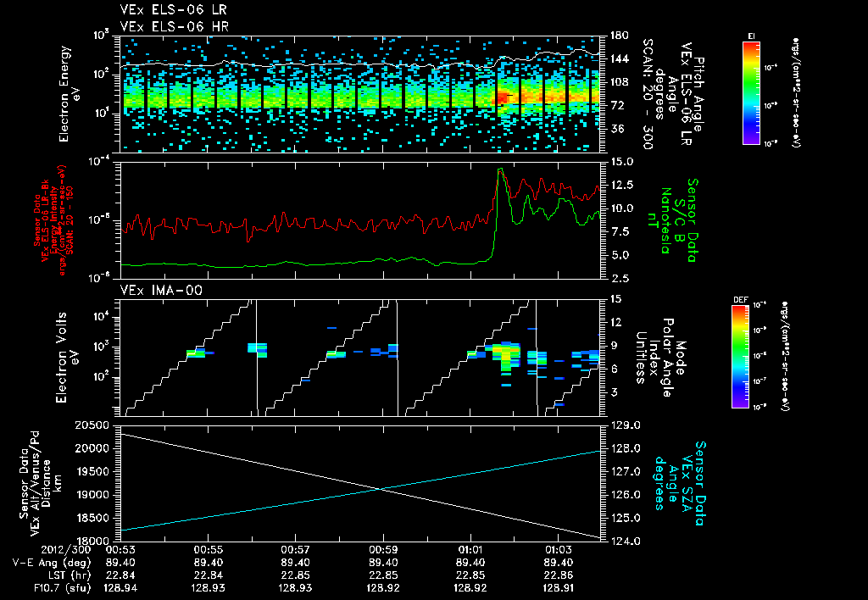Click the 'SCAN: 20 - 300' label

[648, 94]
